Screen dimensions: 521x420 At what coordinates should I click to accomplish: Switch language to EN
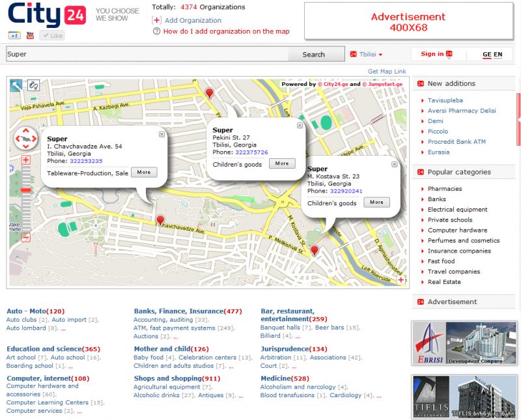[x=498, y=55]
